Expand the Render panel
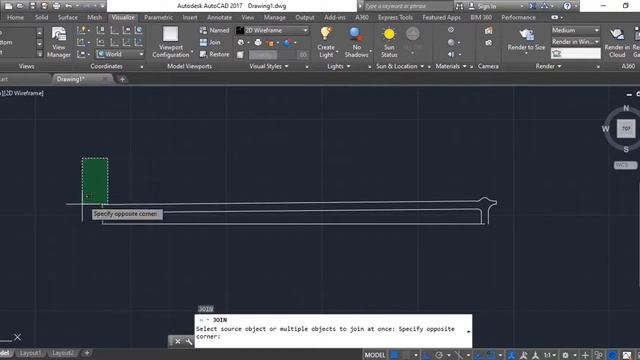 tap(548, 66)
